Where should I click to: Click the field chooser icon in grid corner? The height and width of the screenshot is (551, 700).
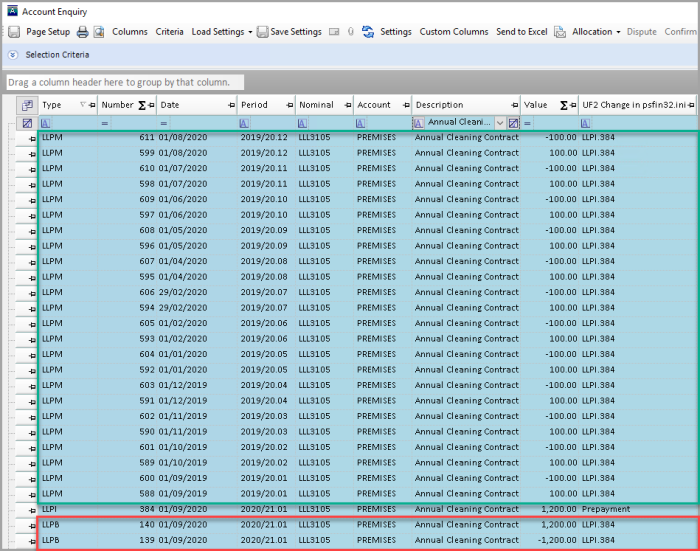pos(27,105)
